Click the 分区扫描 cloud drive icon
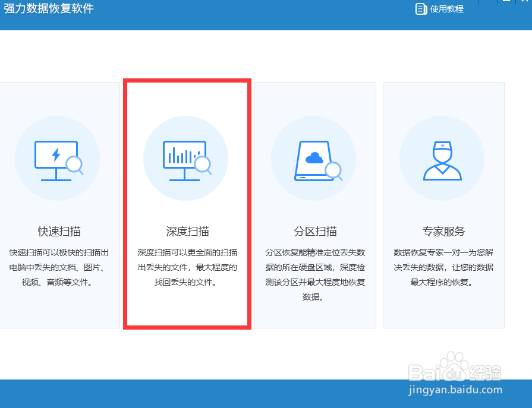The image size is (532, 408). tap(318, 161)
